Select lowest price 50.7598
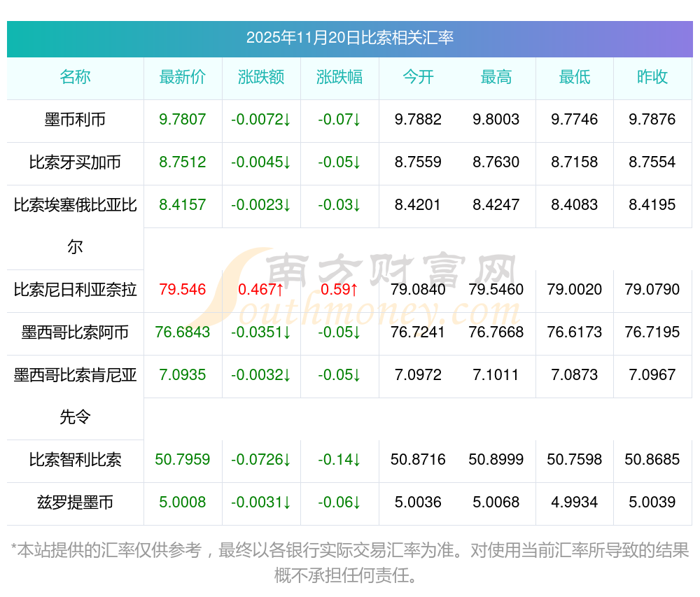The image size is (700, 597). [575, 459]
